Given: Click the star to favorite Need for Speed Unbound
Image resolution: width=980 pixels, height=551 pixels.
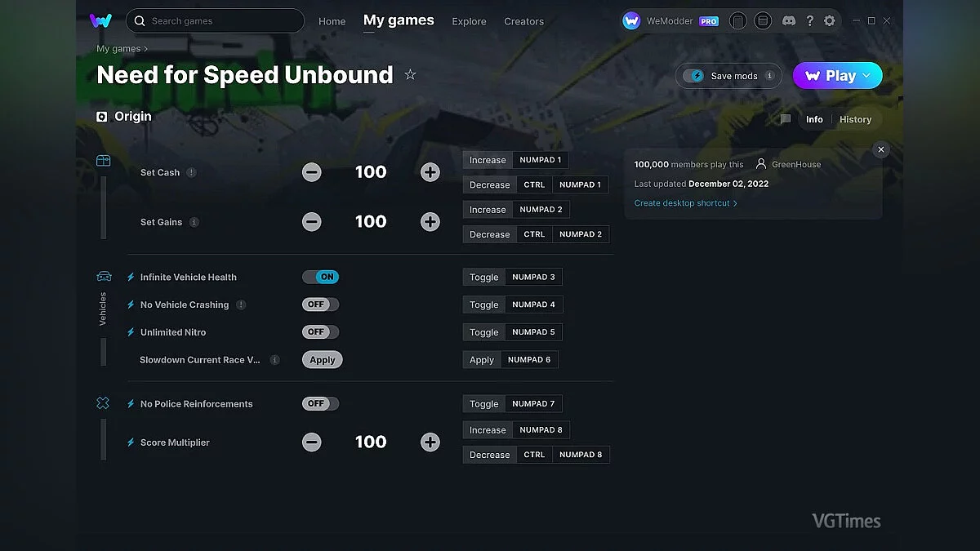Looking at the screenshot, I should point(411,73).
